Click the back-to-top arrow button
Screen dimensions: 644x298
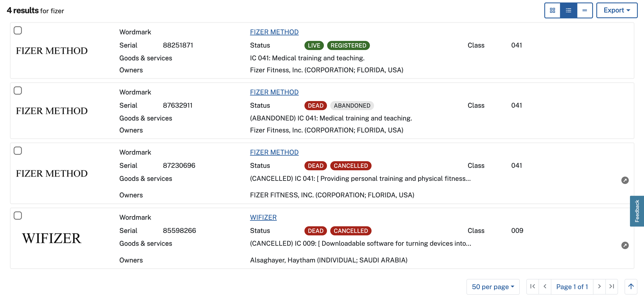click(x=631, y=286)
